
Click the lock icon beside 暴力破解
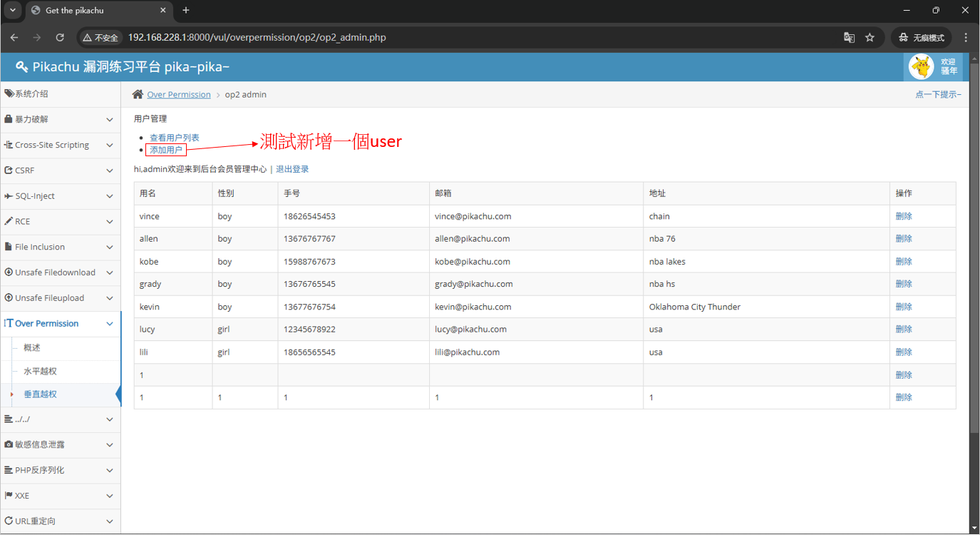pos(9,119)
